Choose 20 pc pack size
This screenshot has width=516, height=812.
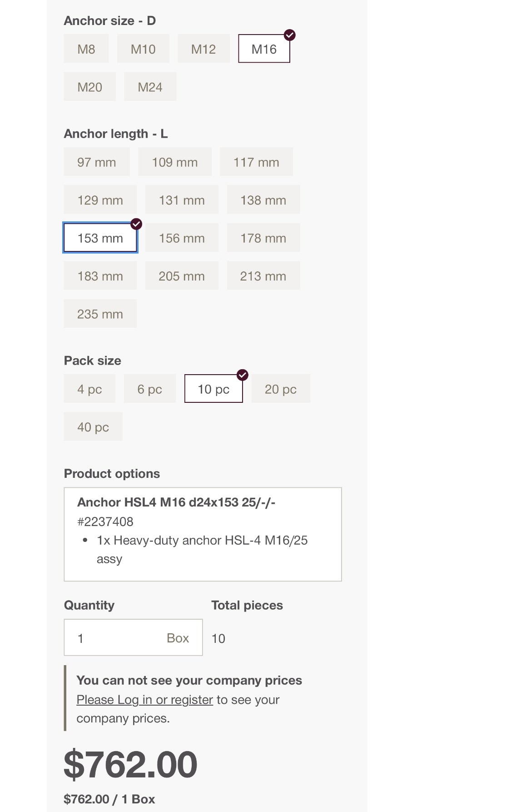(281, 389)
